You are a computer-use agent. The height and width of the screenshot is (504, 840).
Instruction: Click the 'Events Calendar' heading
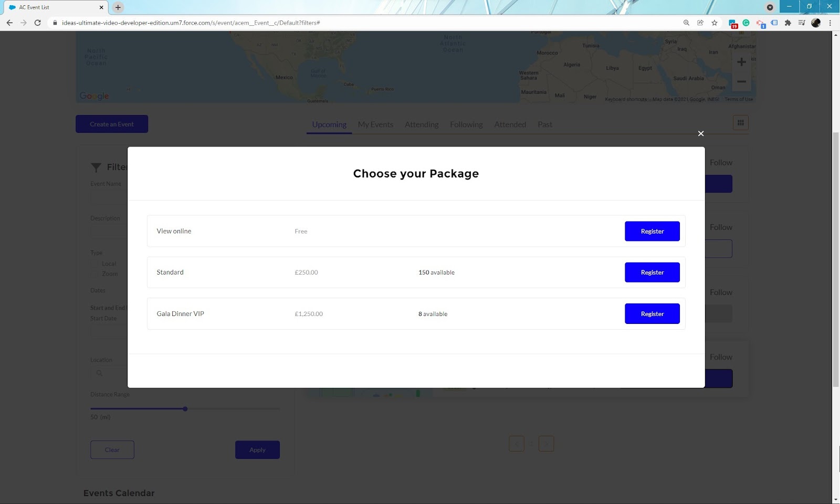click(119, 493)
